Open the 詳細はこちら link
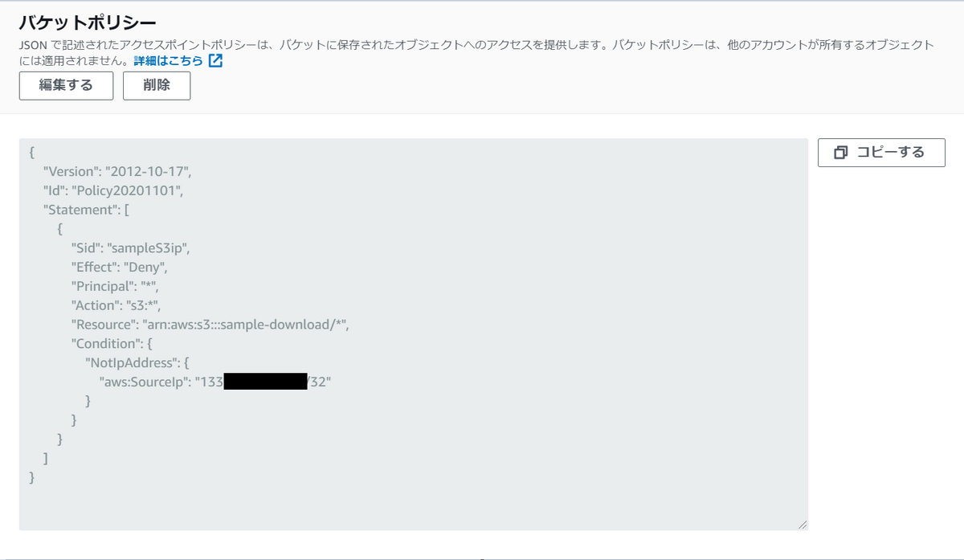Screen dimensions: 964x560 168,60
